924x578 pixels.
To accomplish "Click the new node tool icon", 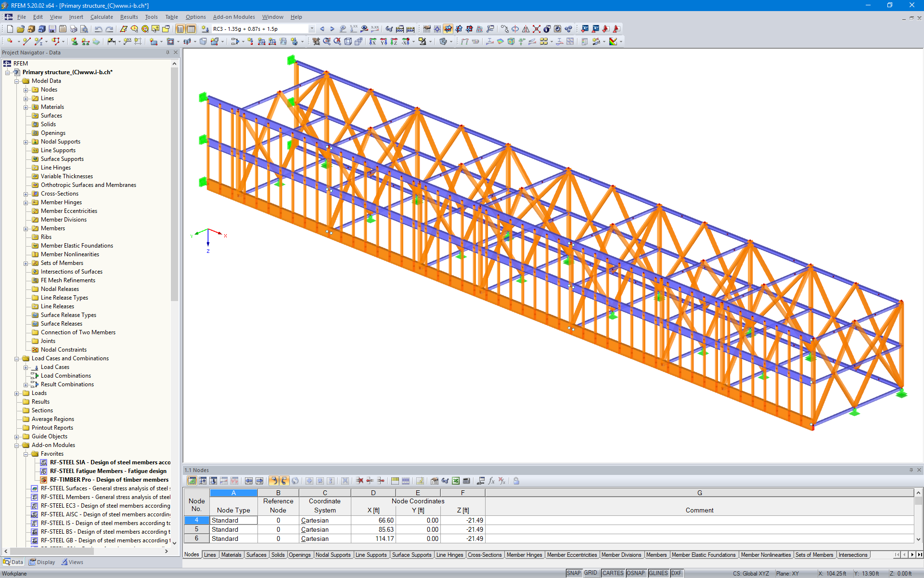I will [10, 42].
